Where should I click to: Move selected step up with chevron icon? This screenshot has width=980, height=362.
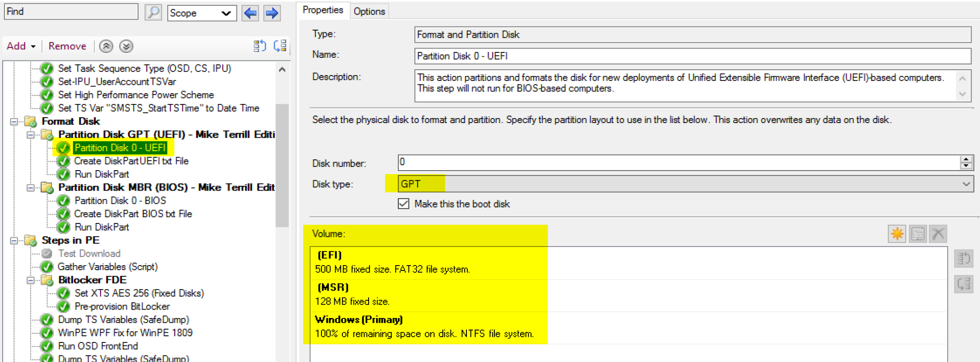106,46
